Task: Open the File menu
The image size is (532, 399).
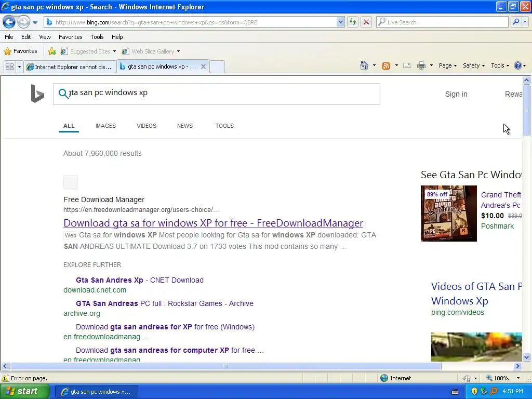Action: [x=9, y=37]
